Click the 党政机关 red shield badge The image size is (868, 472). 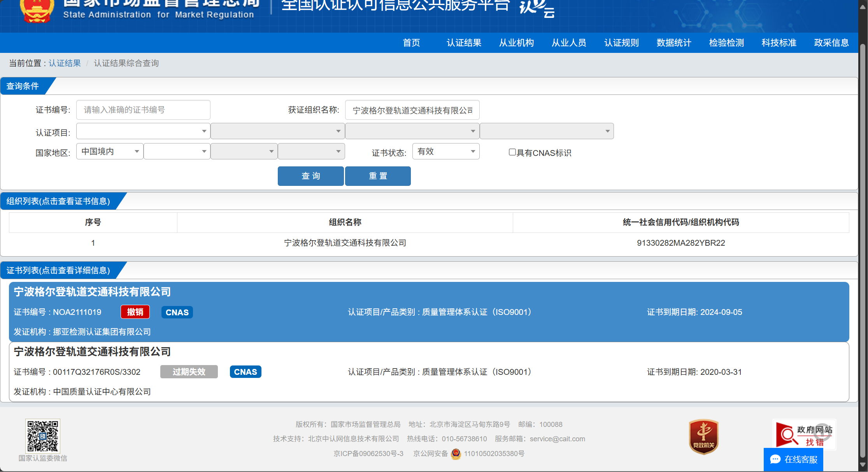(x=703, y=437)
